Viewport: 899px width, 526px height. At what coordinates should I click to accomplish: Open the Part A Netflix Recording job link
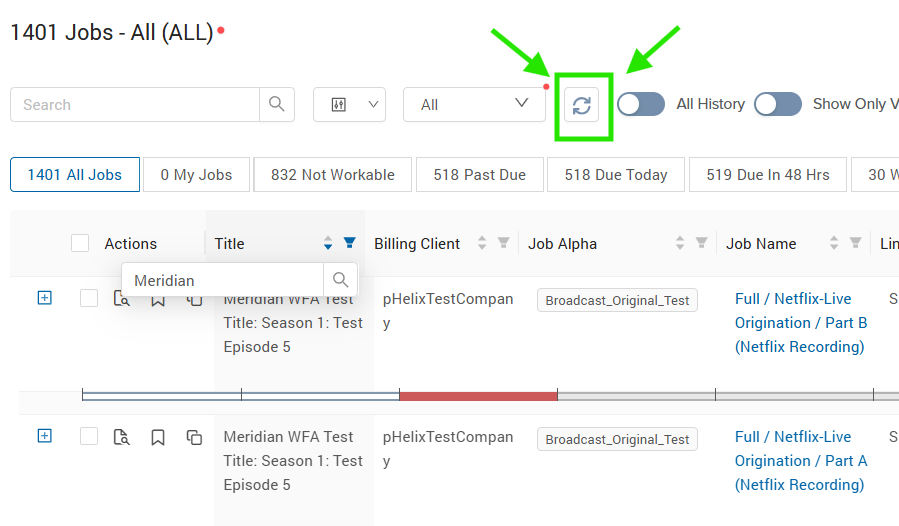click(801, 461)
